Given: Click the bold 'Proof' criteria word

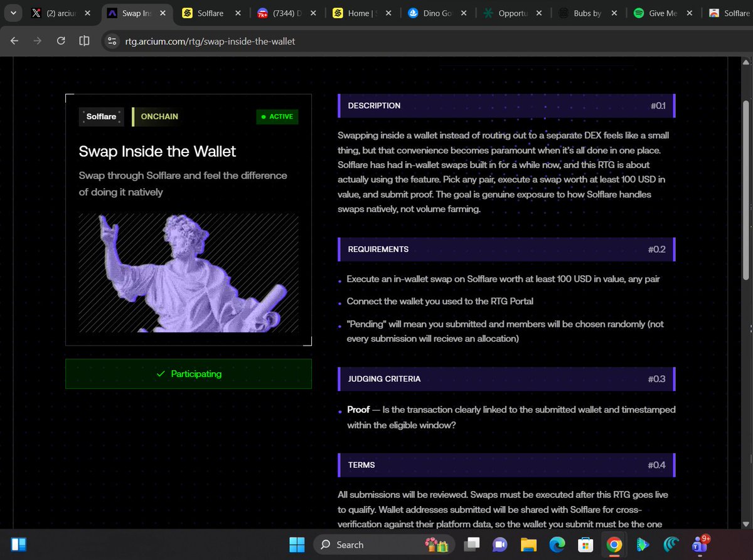Looking at the screenshot, I should click(358, 409).
